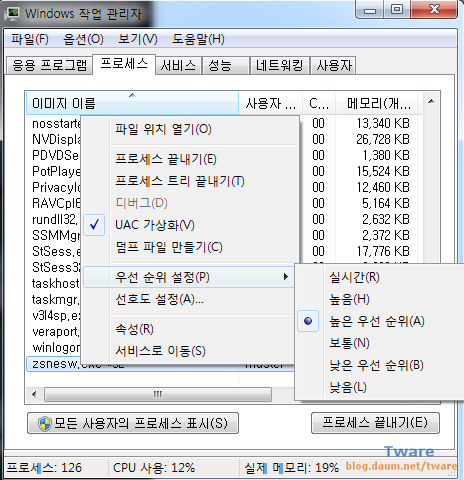Viewport: 464px width, 480px height.
Task: Switch to the 성능 tab
Action: [x=226, y=65]
